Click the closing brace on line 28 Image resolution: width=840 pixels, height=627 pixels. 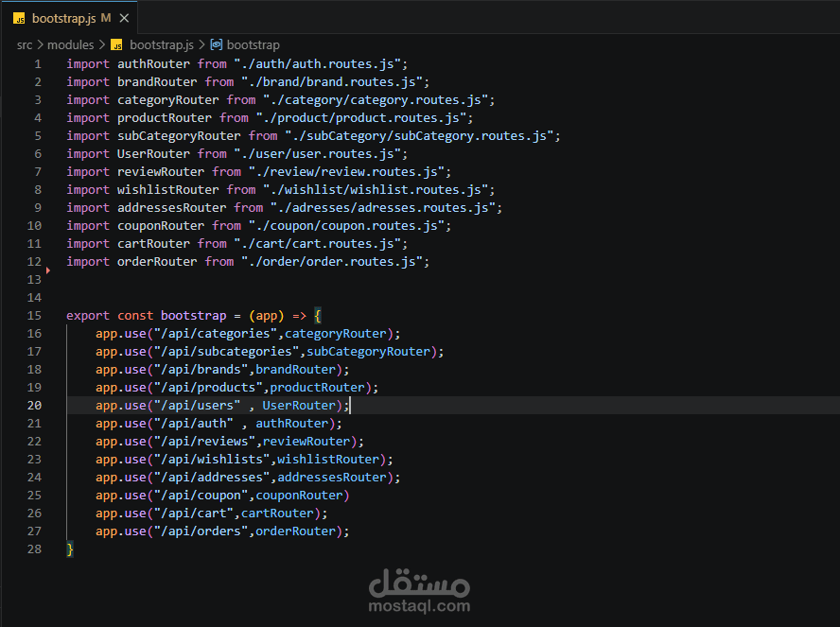point(69,549)
